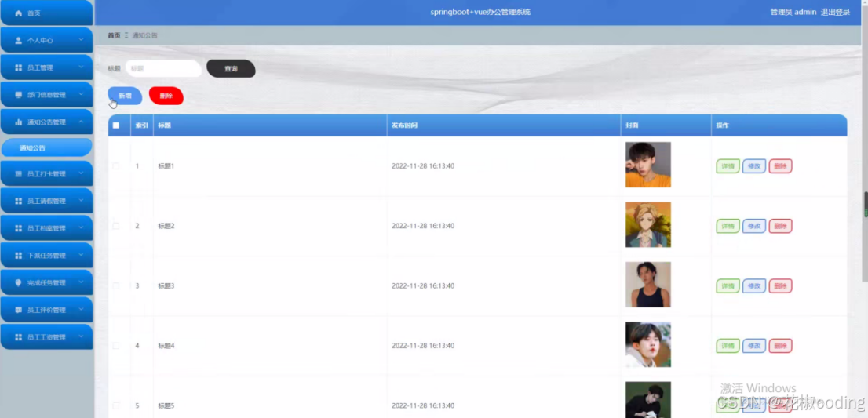Collapse the 通知公告管理 menu chevron

click(81, 122)
